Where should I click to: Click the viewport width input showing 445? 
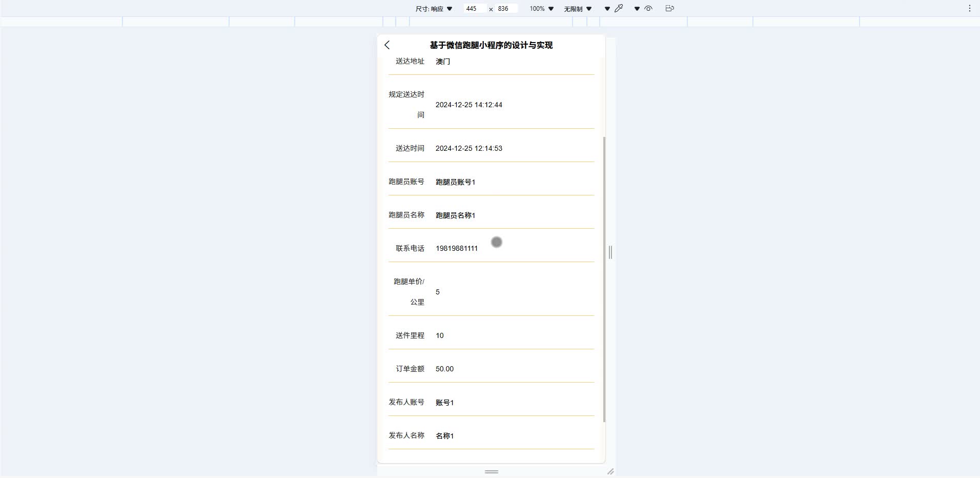point(474,8)
